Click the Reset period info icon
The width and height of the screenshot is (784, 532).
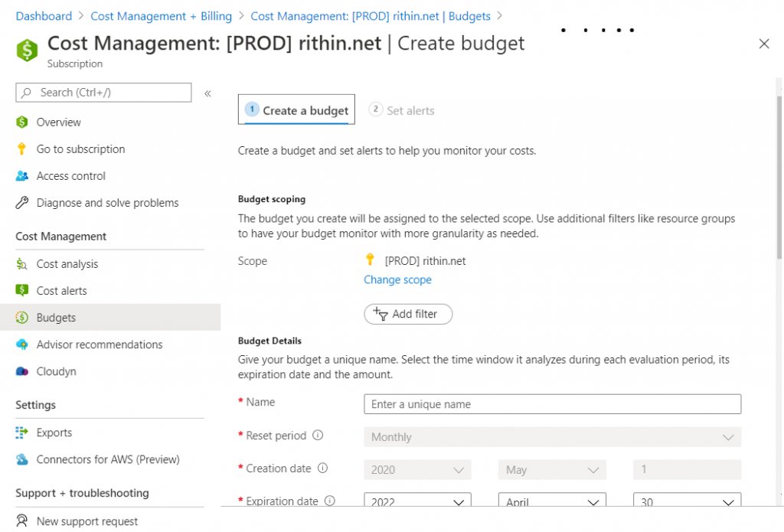[x=318, y=436]
